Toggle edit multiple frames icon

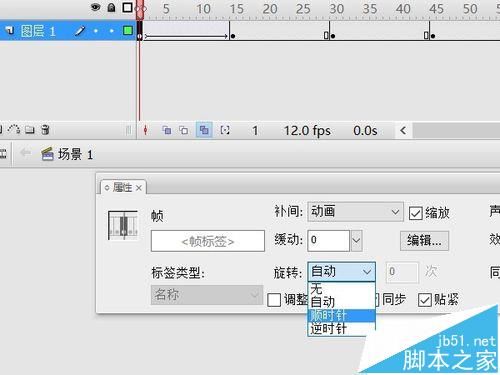pos(204,130)
